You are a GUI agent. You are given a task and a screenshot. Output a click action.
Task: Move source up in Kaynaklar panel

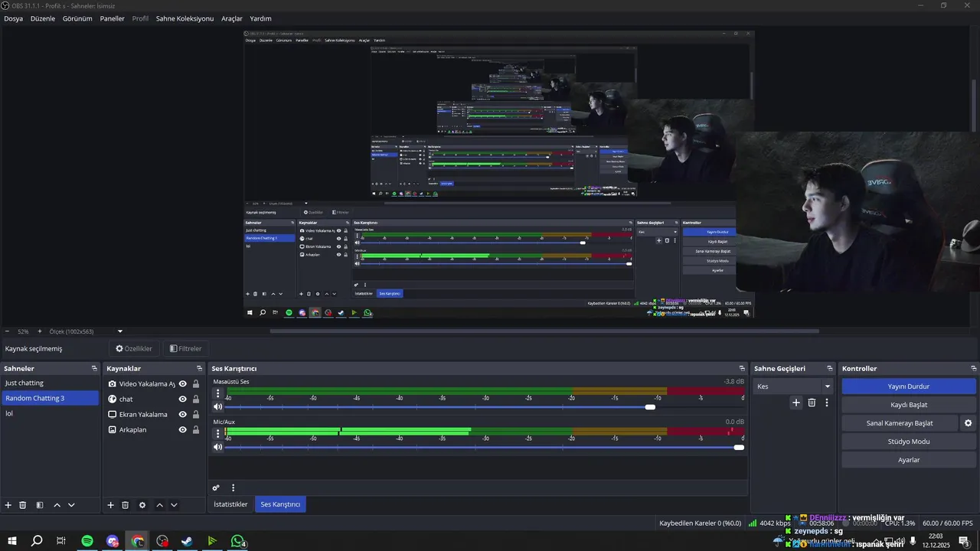159,505
